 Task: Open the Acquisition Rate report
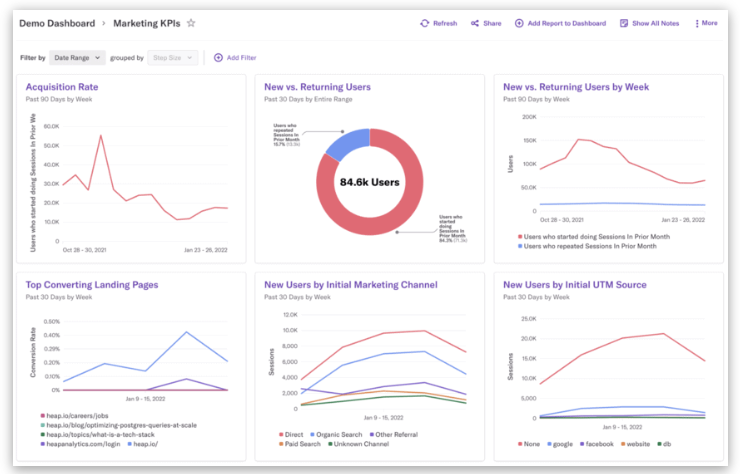click(x=62, y=87)
